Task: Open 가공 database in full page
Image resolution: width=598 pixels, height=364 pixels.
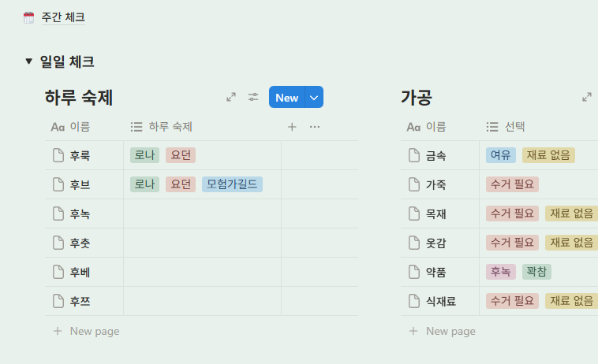Action: coord(587,97)
